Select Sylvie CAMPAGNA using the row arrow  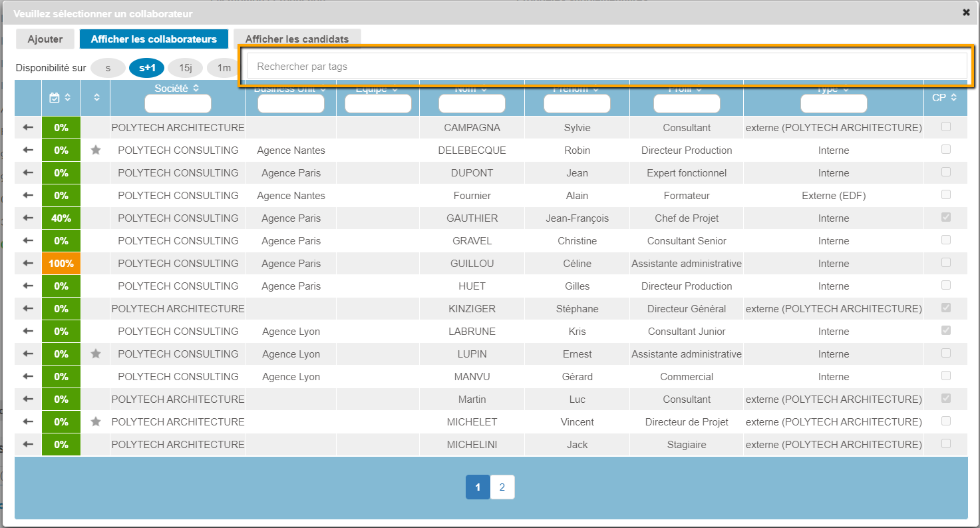tap(28, 127)
